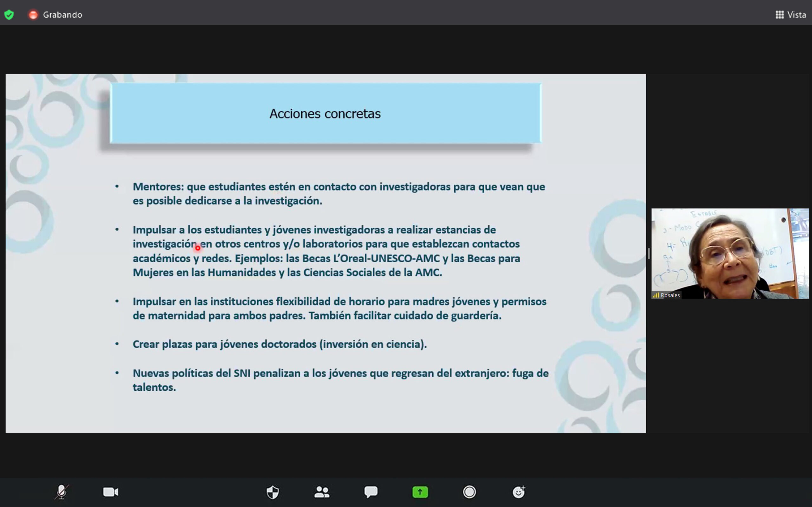Click the signal strength bars icon
The height and width of the screenshot is (507, 812).
(x=656, y=295)
